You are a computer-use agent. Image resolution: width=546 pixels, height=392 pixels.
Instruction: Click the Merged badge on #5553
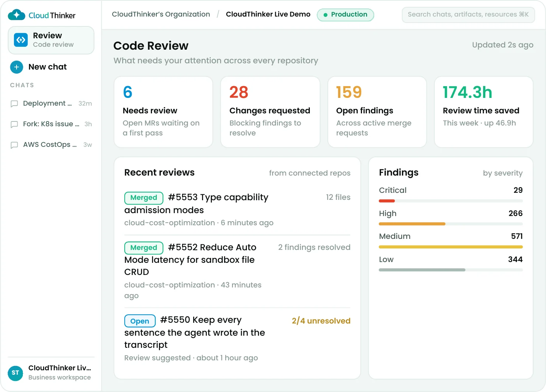(144, 198)
